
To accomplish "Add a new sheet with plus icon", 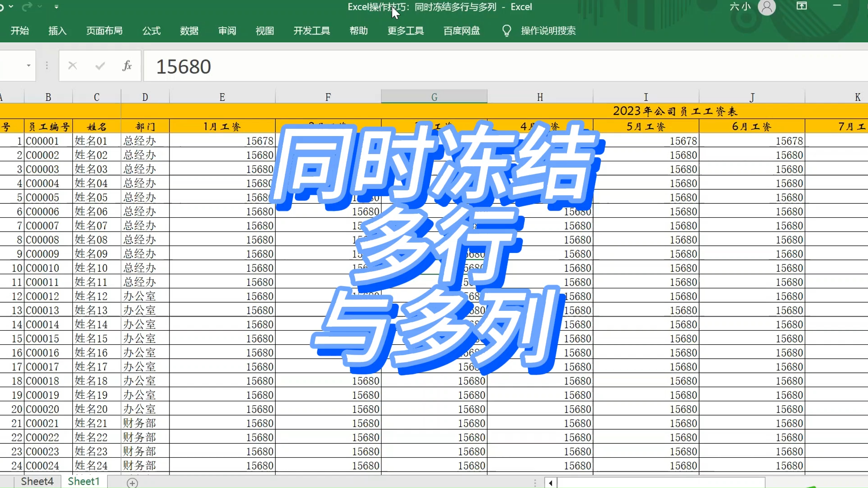I will [x=132, y=483].
